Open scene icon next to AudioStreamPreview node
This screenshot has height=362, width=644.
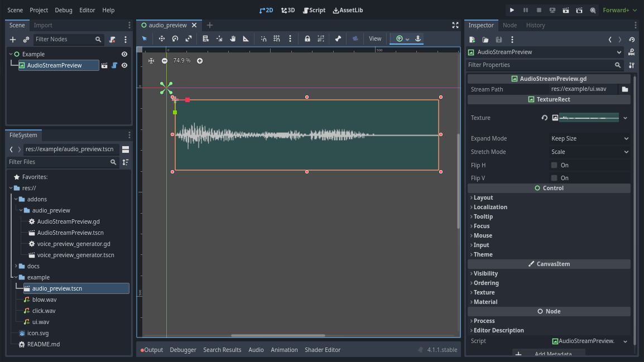(x=104, y=65)
